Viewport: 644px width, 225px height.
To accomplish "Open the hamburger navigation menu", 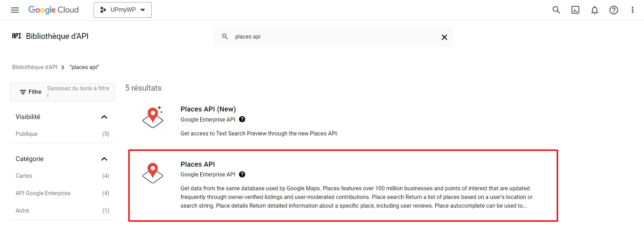I will coord(15,10).
